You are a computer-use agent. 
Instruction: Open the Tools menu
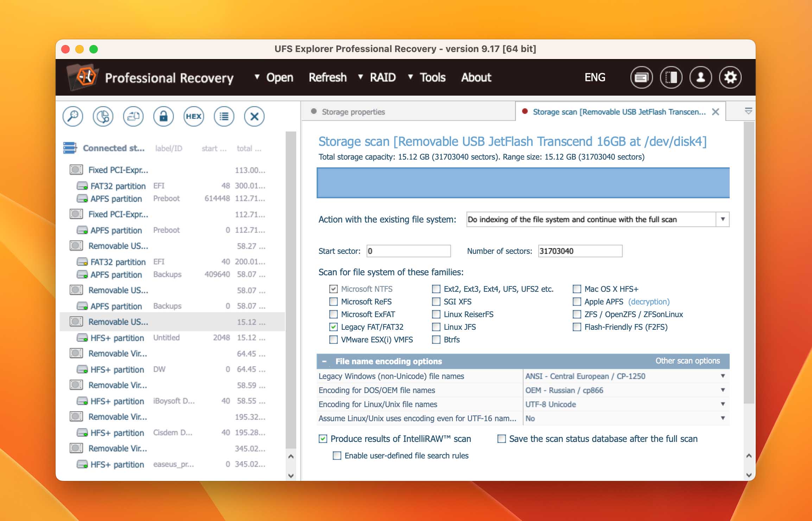(x=427, y=77)
